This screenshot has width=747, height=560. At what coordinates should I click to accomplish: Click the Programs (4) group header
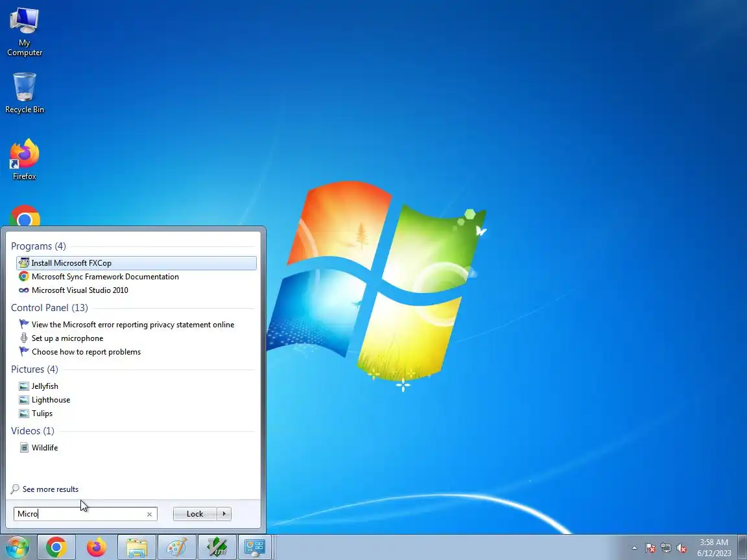point(39,246)
